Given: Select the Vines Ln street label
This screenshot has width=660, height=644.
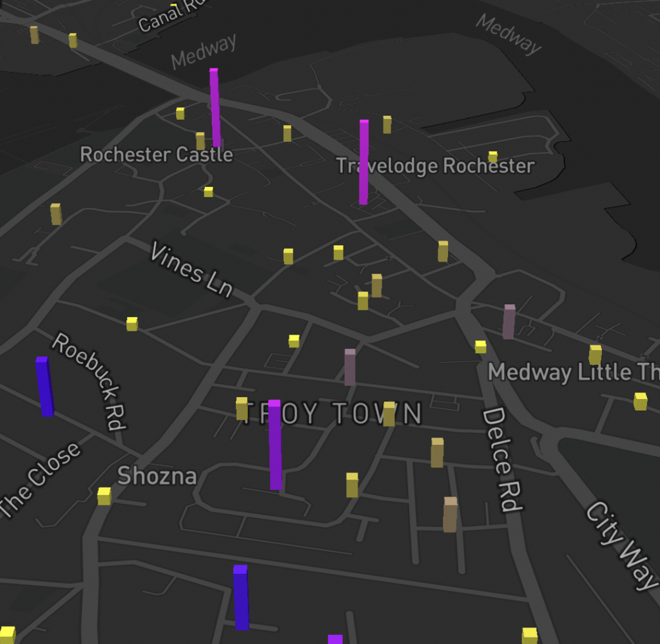Looking at the screenshot, I should 191,269.
